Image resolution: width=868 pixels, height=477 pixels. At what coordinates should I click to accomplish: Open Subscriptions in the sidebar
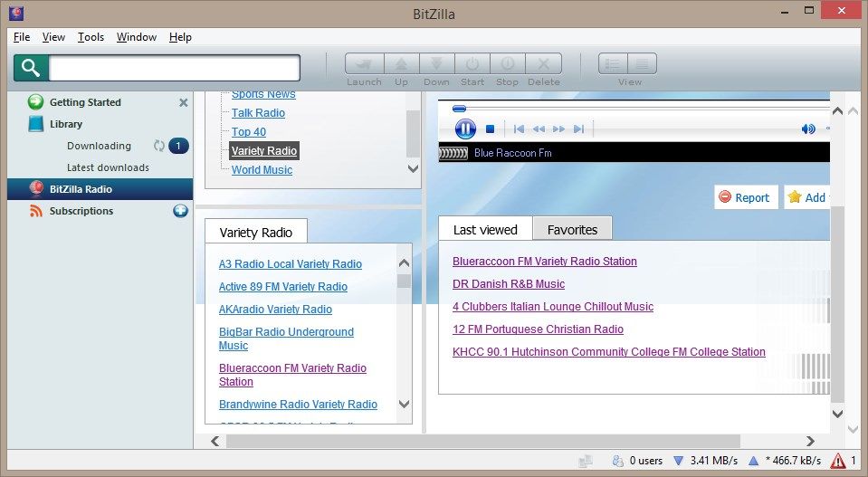coord(81,211)
